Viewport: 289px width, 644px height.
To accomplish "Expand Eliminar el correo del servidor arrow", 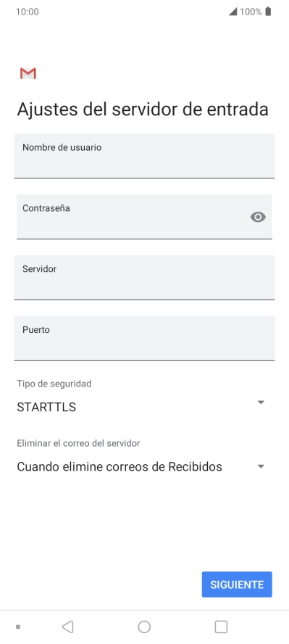I will [x=261, y=466].
